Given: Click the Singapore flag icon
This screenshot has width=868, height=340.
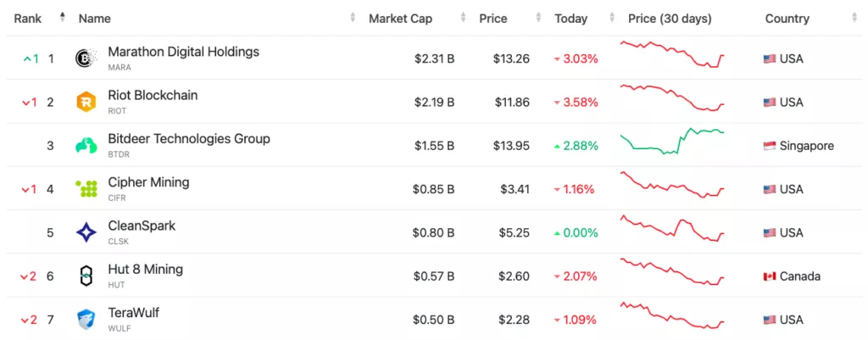Looking at the screenshot, I should [770, 146].
